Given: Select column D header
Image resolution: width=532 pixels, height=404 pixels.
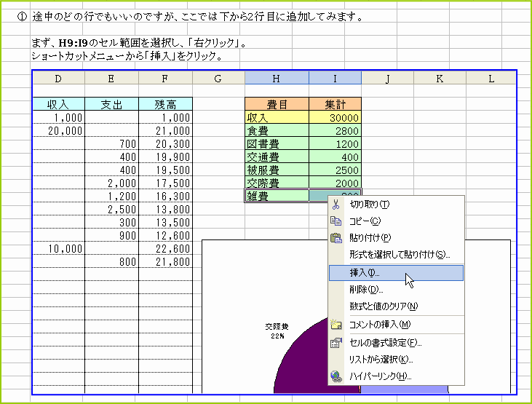Looking at the screenshot, I should tap(58, 79).
